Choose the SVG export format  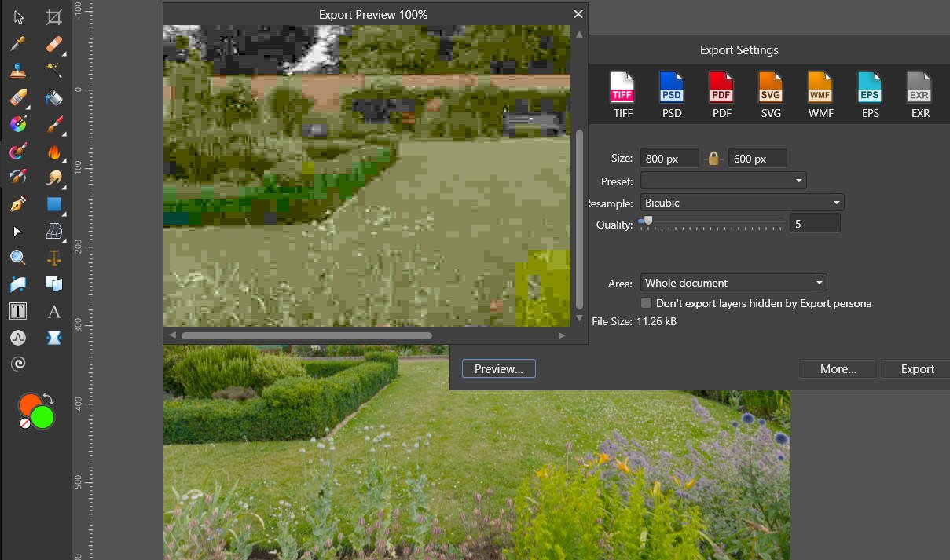tap(771, 94)
